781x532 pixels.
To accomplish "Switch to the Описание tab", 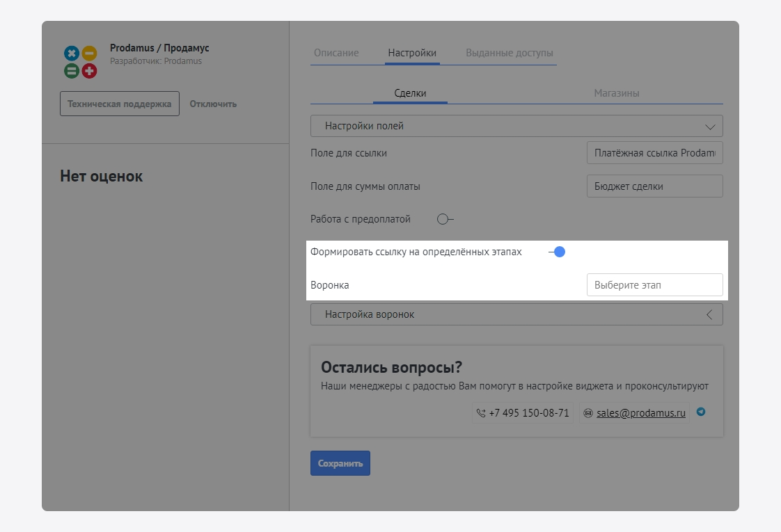I will (x=336, y=53).
